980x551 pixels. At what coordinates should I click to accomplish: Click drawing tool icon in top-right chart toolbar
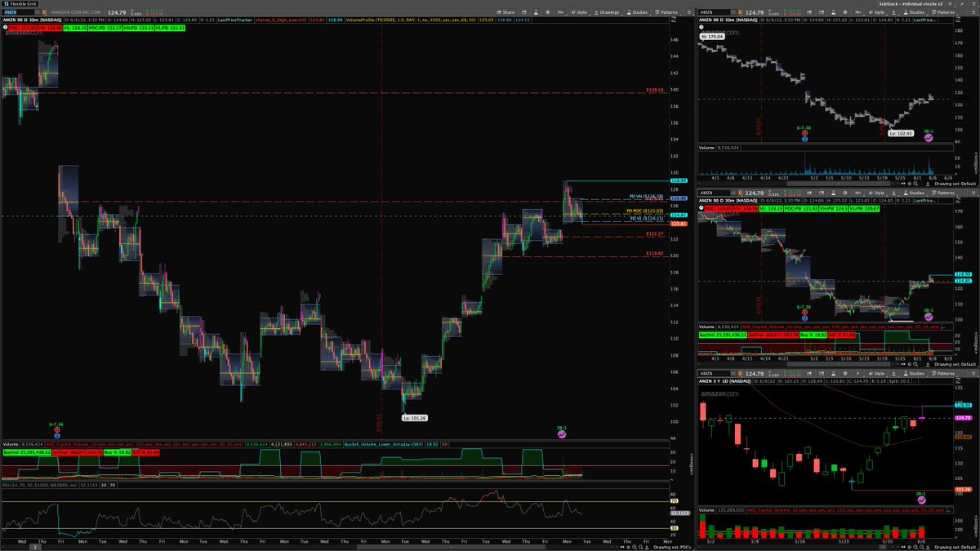click(x=894, y=12)
